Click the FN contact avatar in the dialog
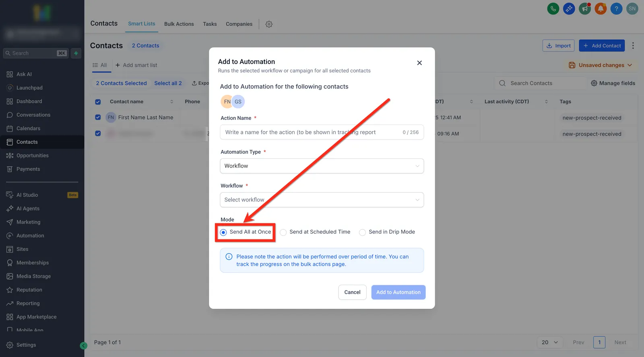Viewport: 644px width, 357px height. pyautogui.click(x=227, y=102)
